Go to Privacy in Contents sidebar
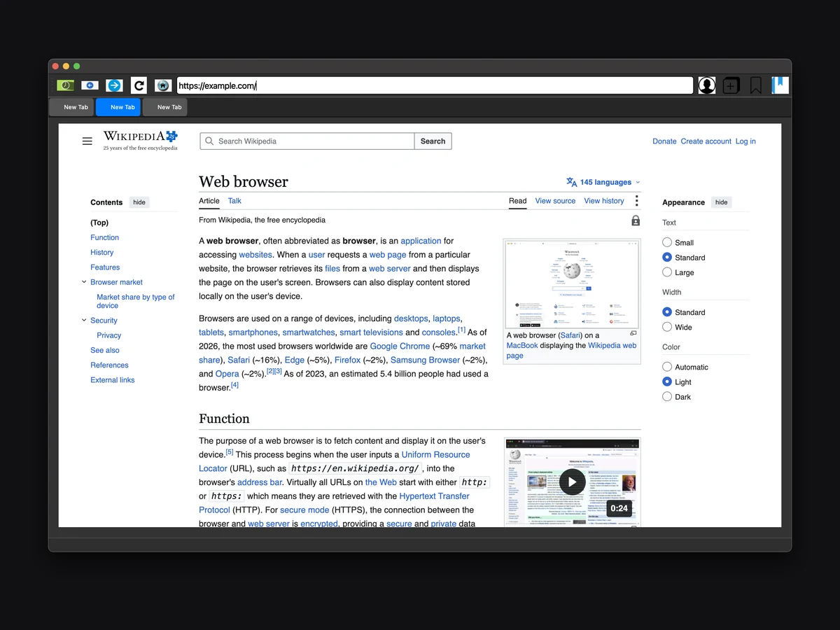The height and width of the screenshot is (630, 840). click(x=108, y=335)
